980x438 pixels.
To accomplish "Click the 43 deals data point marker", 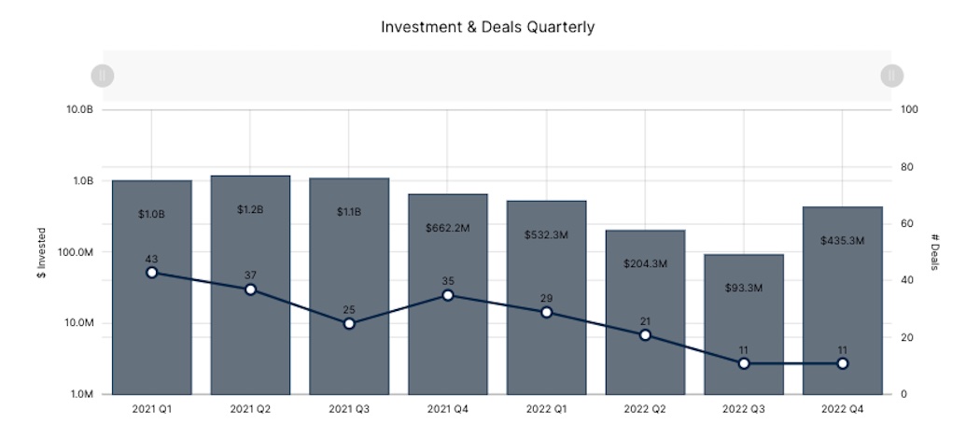I will click(x=152, y=273).
